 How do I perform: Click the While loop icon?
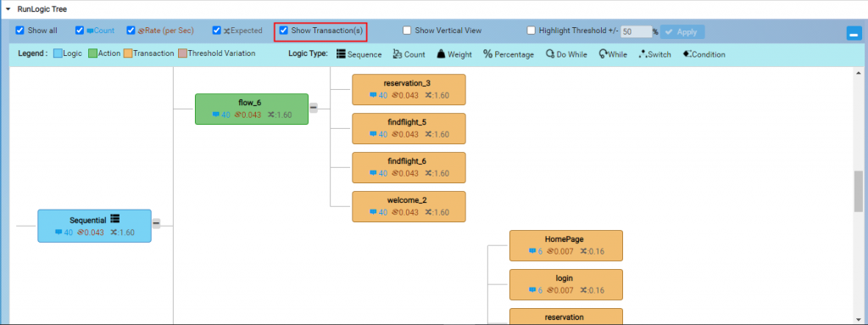pyautogui.click(x=604, y=53)
